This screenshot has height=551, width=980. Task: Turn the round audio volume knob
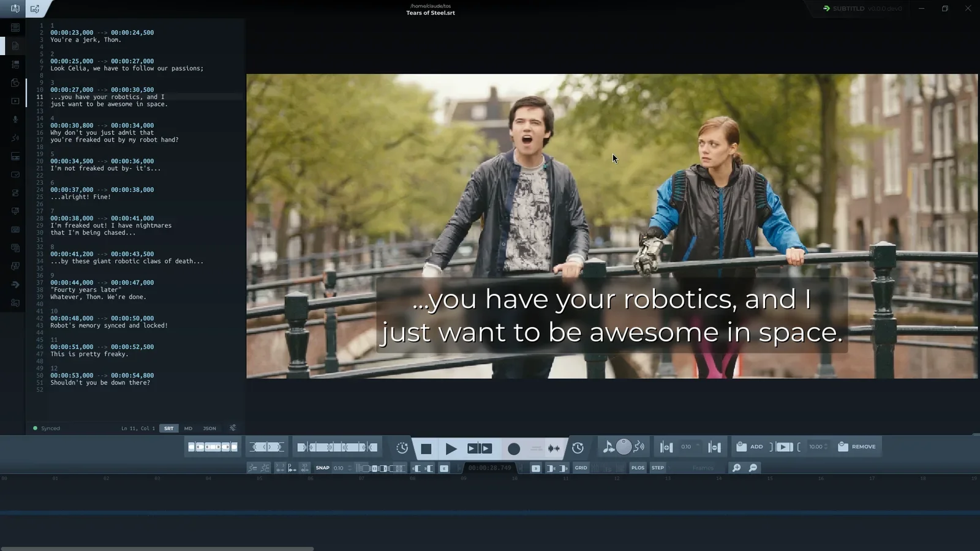[624, 447]
